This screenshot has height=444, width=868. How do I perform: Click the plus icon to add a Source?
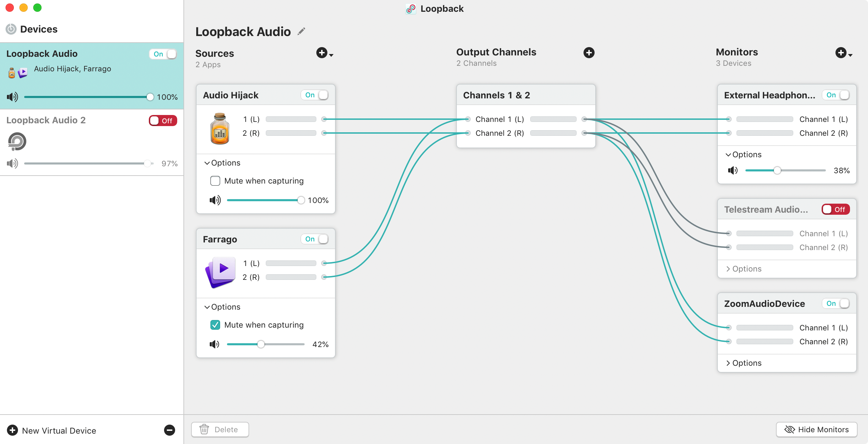[x=322, y=53]
